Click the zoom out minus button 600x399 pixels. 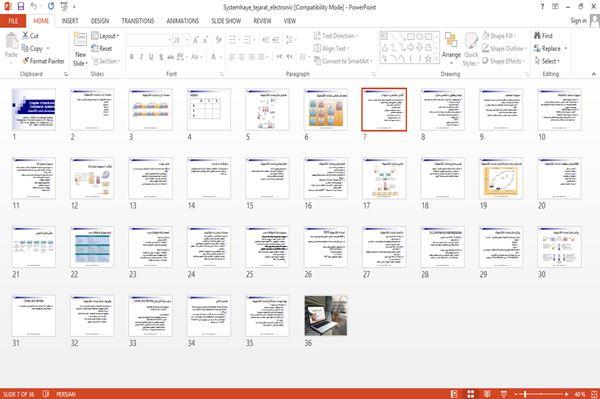click(516, 394)
